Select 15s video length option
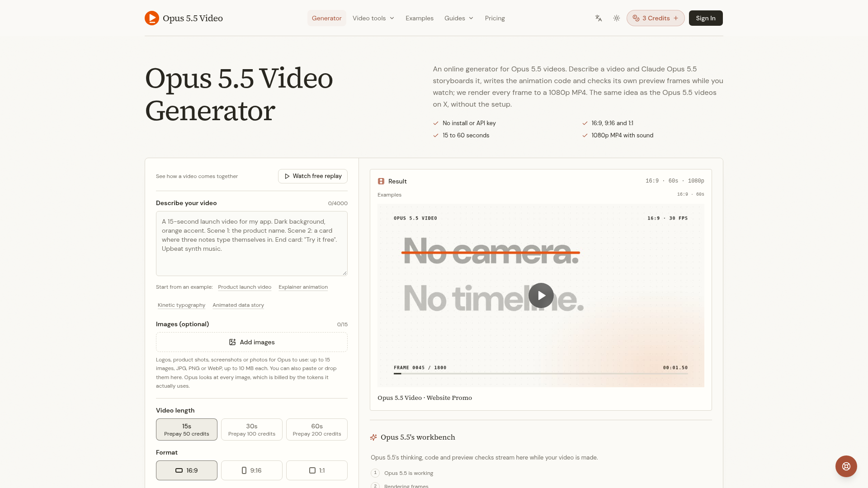Image resolution: width=868 pixels, height=488 pixels. tap(187, 429)
